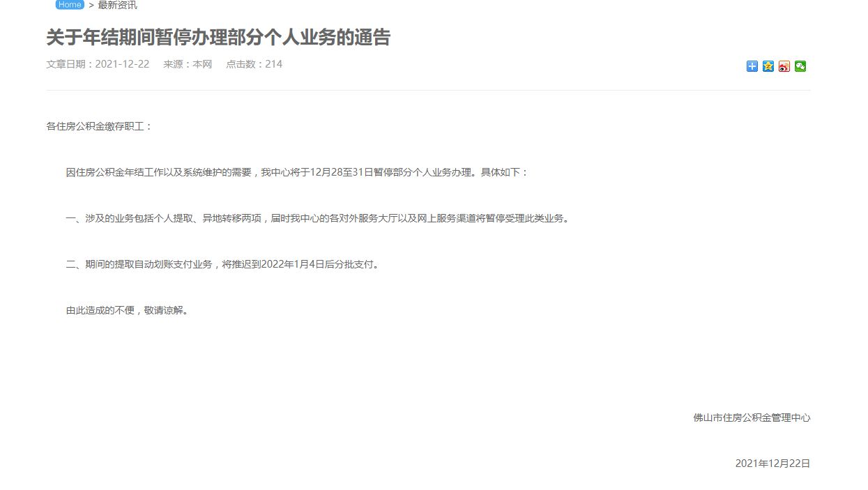Click the line 由此造成的不便，敬请谅解。

pos(128,310)
